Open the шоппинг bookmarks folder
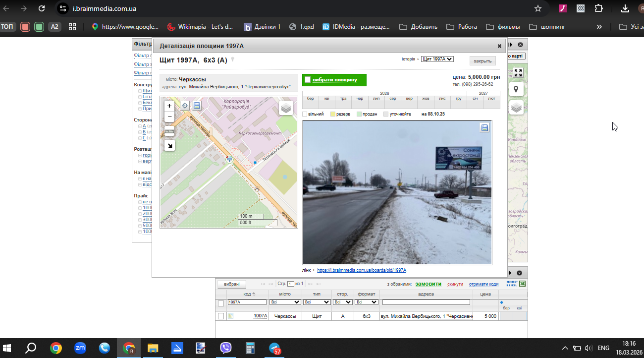Viewport: 644px width, 358px height. (547, 27)
